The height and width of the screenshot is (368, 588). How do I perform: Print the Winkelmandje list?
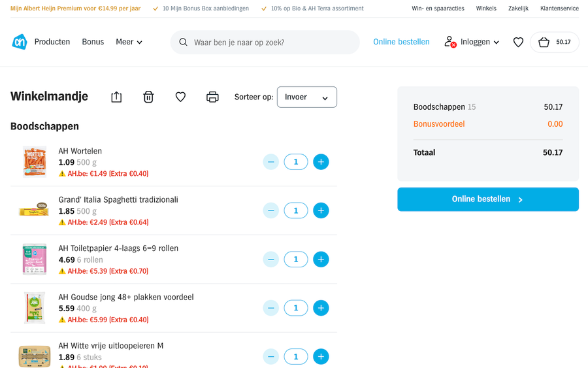[x=212, y=97]
